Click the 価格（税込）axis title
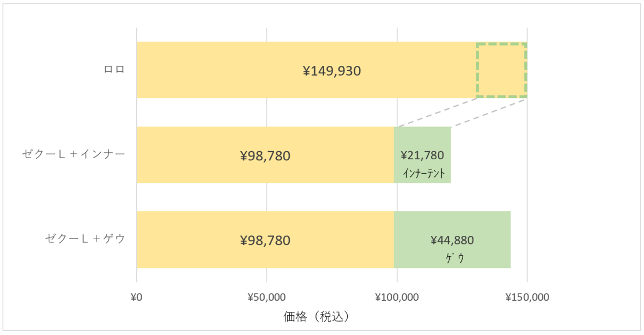Image resolution: width=644 pixels, height=335 pixels. tap(317, 317)
